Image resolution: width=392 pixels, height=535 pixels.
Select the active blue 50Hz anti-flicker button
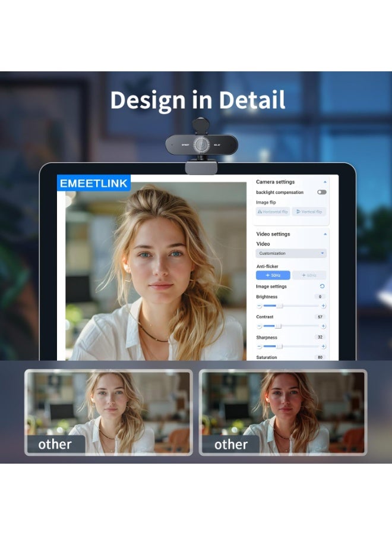pos(273,275)
